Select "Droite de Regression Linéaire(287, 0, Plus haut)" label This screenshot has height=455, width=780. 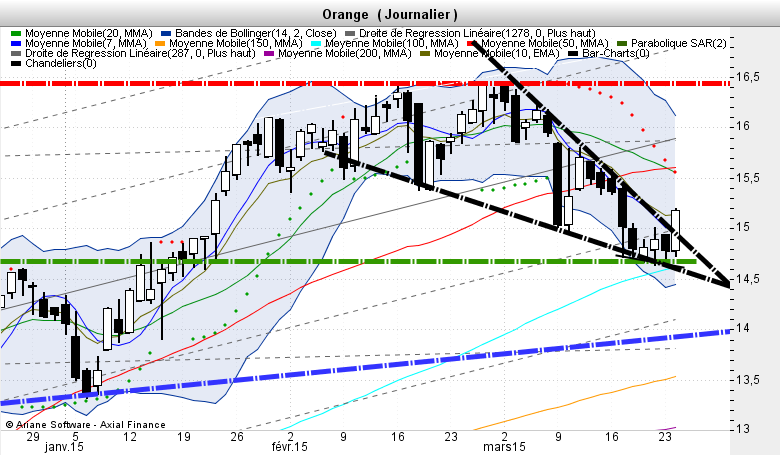[140, 53]
